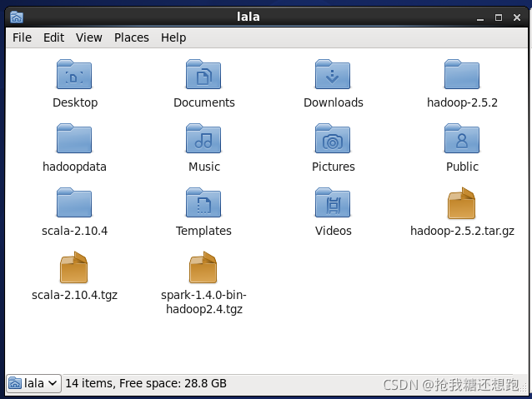532x399 pixels.
Task: Click the '14 items, Free space' status text
Action: [x=146, y=383]
